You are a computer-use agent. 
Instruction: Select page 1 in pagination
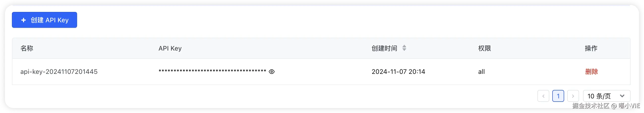point(558,96)
